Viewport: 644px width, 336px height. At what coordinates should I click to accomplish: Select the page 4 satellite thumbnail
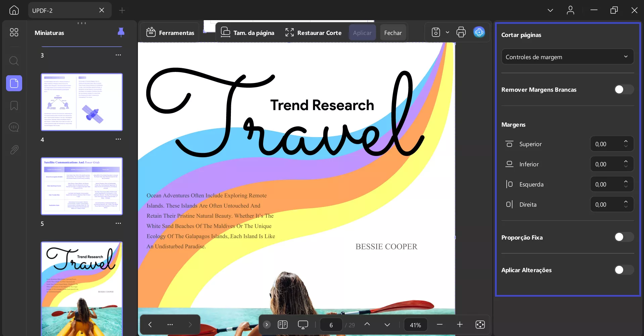(82, 102)
